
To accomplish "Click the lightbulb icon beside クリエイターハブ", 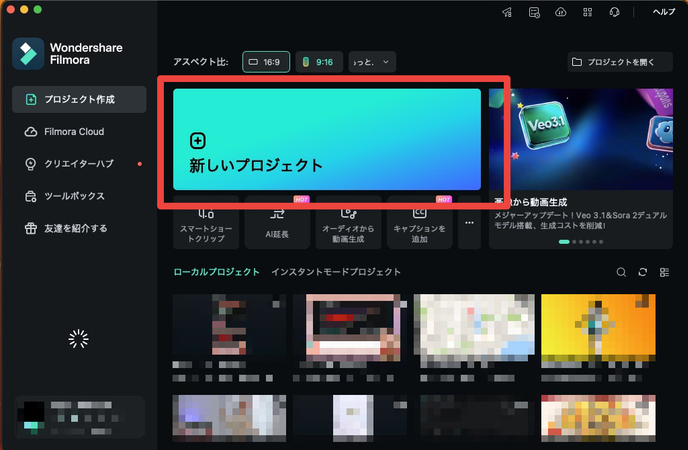I will pyautogui.click(x=30, y=164).
